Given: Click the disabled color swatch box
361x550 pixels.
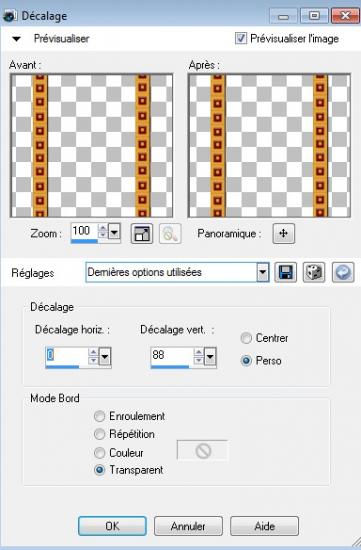Looking at the screenshot, I should [x=203, y=451].
